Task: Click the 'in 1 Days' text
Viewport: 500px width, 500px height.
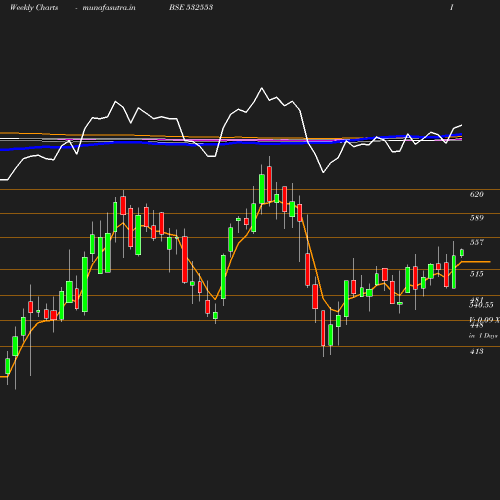Action: (x=483, y=336)
